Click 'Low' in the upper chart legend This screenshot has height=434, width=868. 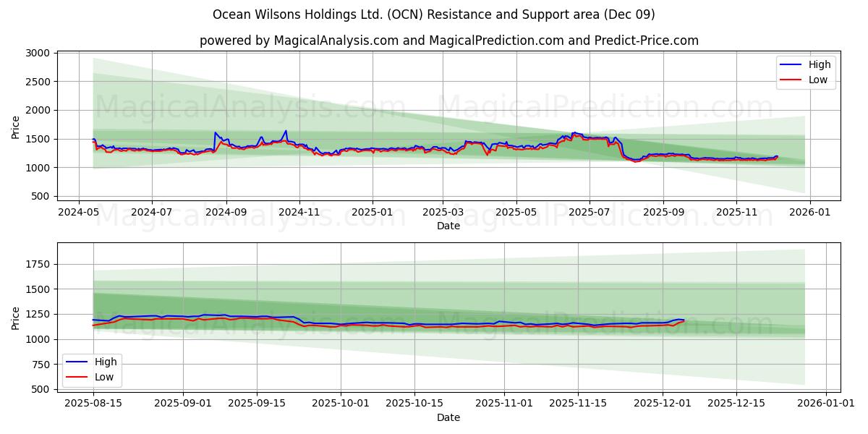click(x=818, y=80)
